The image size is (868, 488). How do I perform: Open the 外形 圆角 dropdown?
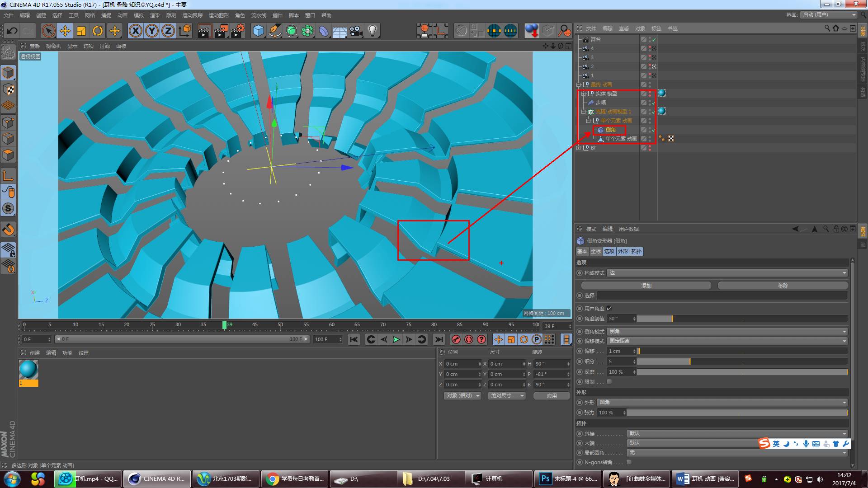pos(722,402)
